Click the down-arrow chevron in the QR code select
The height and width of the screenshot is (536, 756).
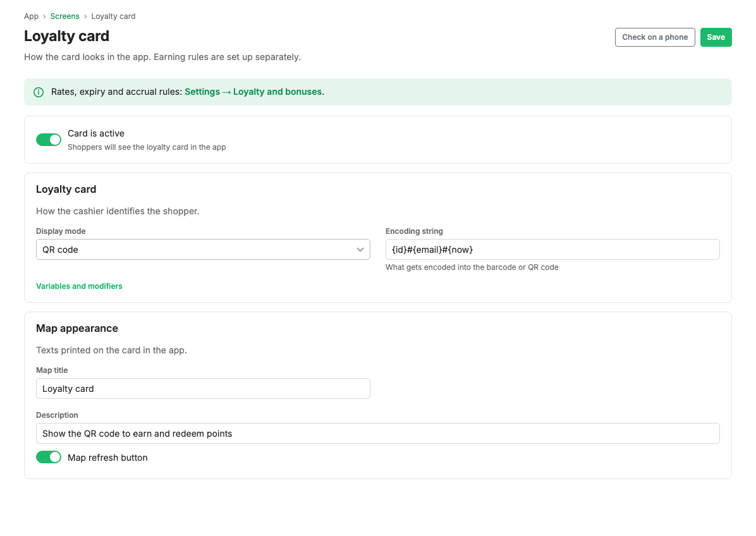click(x=360, y=250)
